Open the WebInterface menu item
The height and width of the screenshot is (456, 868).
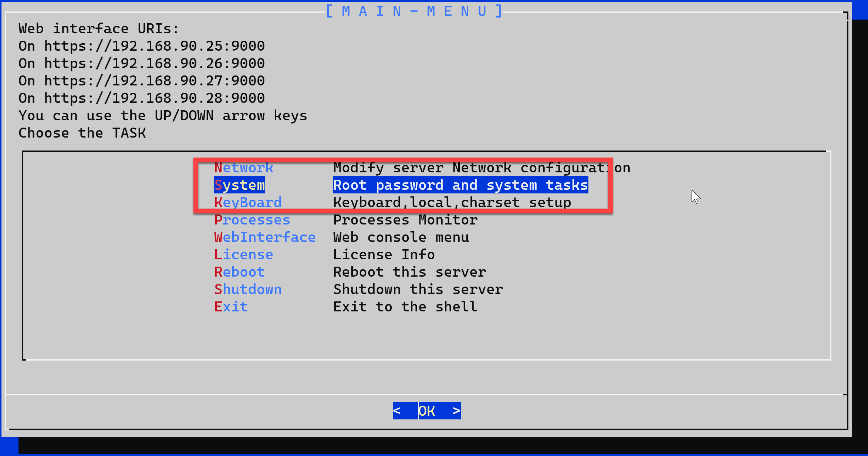264,237
